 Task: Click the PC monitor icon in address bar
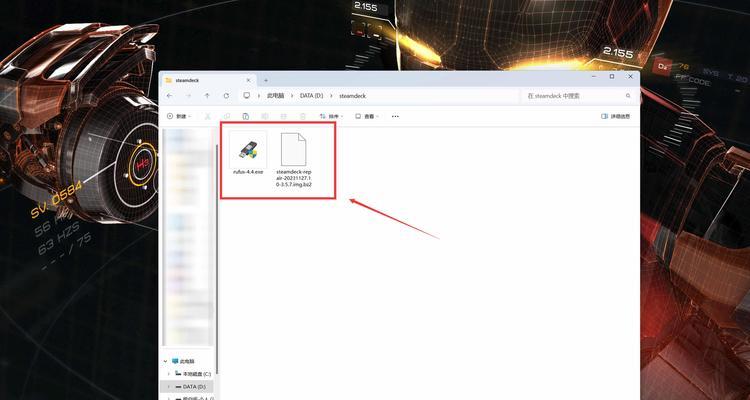tap(246, 96)
